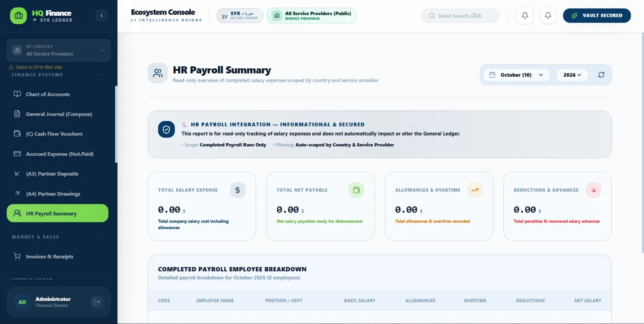Click the Position / Dept column header

tap(284, 301)
